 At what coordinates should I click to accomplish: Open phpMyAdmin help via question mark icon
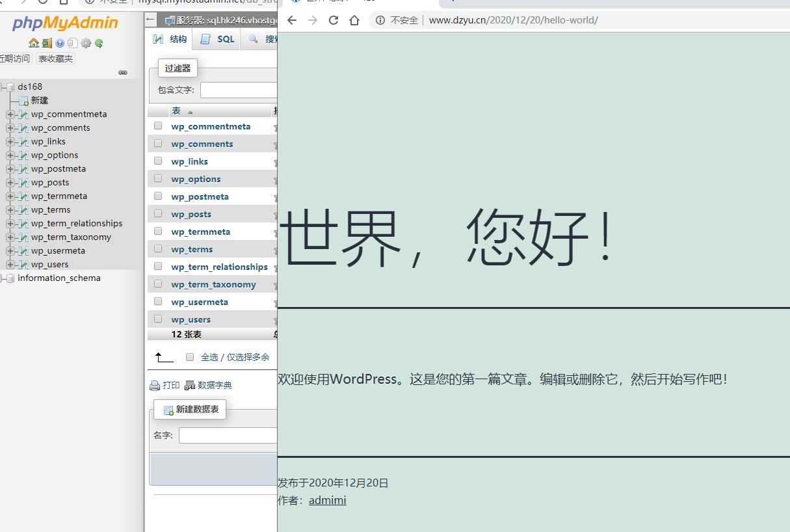tap(59, 43)
